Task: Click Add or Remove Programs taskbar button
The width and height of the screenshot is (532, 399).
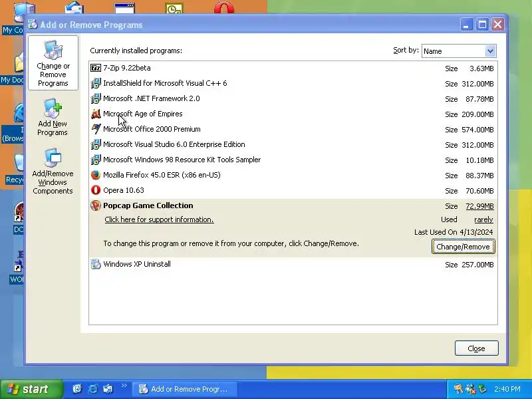Action: tap(185, 389)
